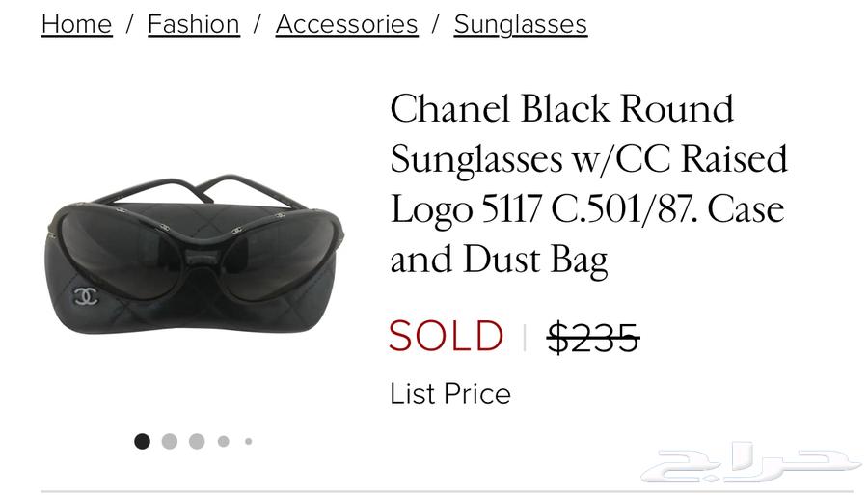Image resolution: width=868 pixels, height=495 pixels.
Task: Show the third carousel image dot
Action: click(x=197, y=441)
